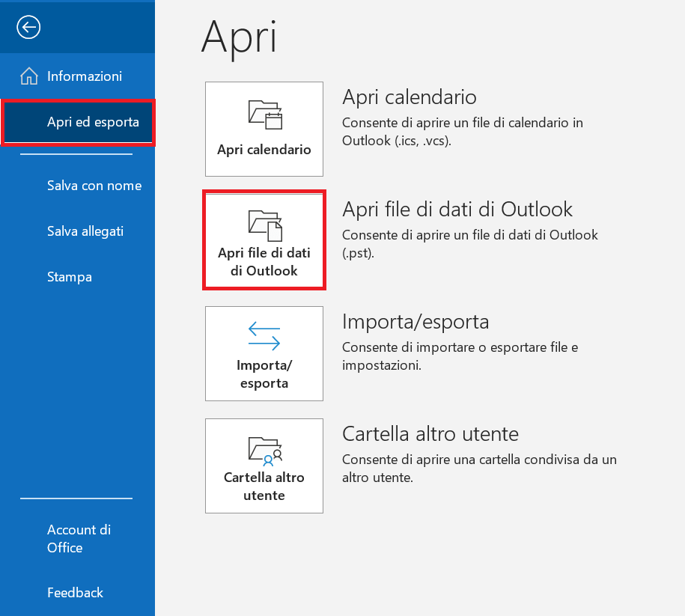
Task: Click the Apri page title
Action: [x=239, y=40]
